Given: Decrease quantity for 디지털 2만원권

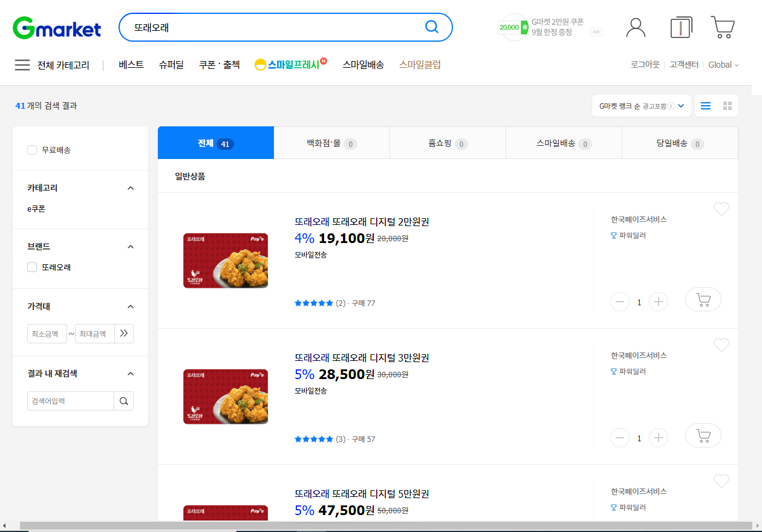Looking at the screenshot, I should [620, 302].
